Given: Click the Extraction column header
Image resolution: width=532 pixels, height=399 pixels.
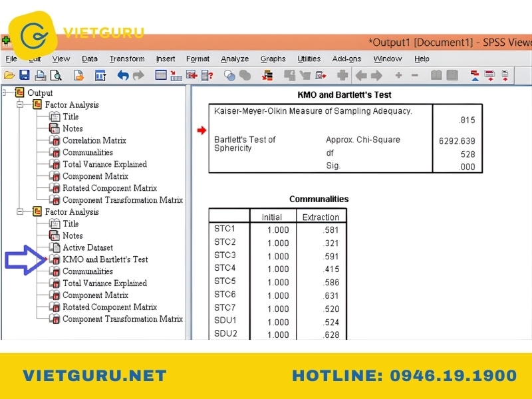Looking at the screenshot, I should click(321, 217).
